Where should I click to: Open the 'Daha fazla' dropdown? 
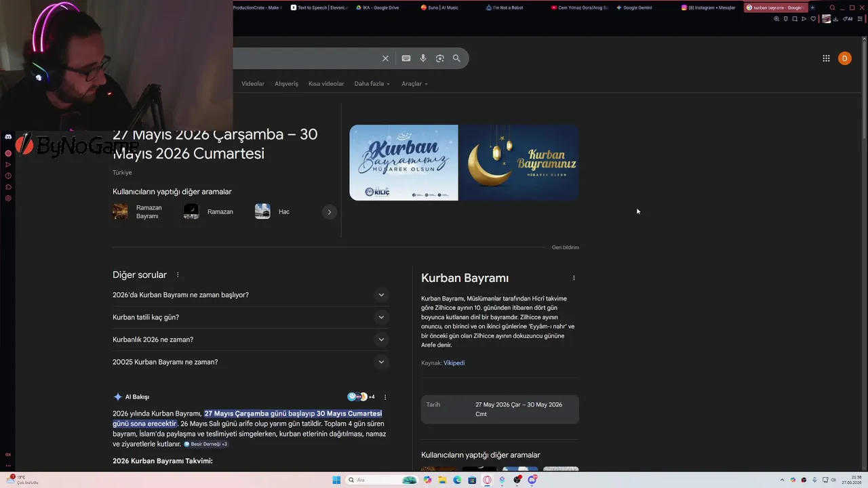click(x=372, y=84)
